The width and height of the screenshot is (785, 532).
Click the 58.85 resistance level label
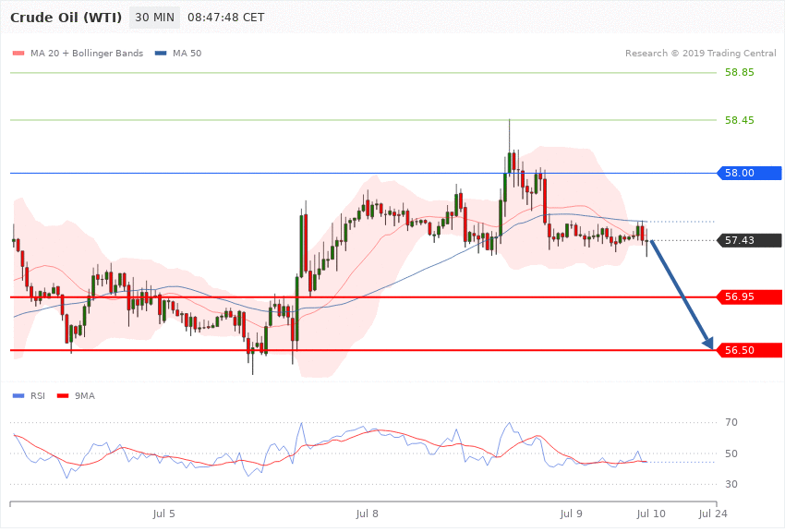tap(740, 72)
